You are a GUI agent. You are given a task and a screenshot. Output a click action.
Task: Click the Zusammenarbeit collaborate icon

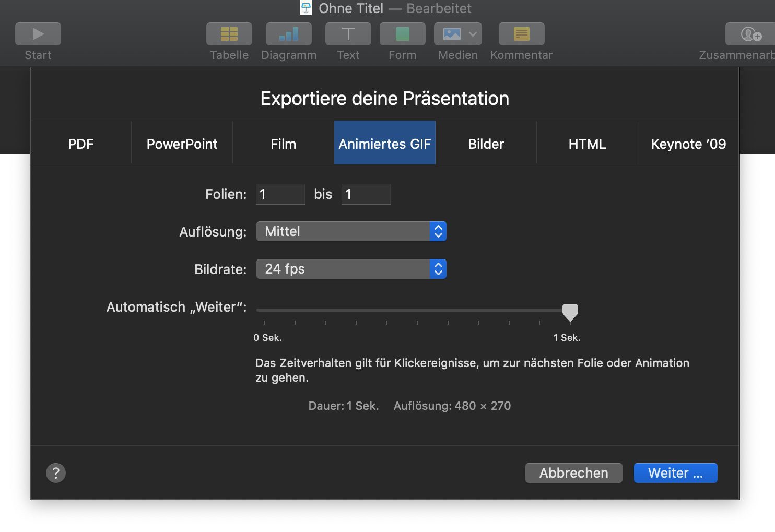click(750, 34)
